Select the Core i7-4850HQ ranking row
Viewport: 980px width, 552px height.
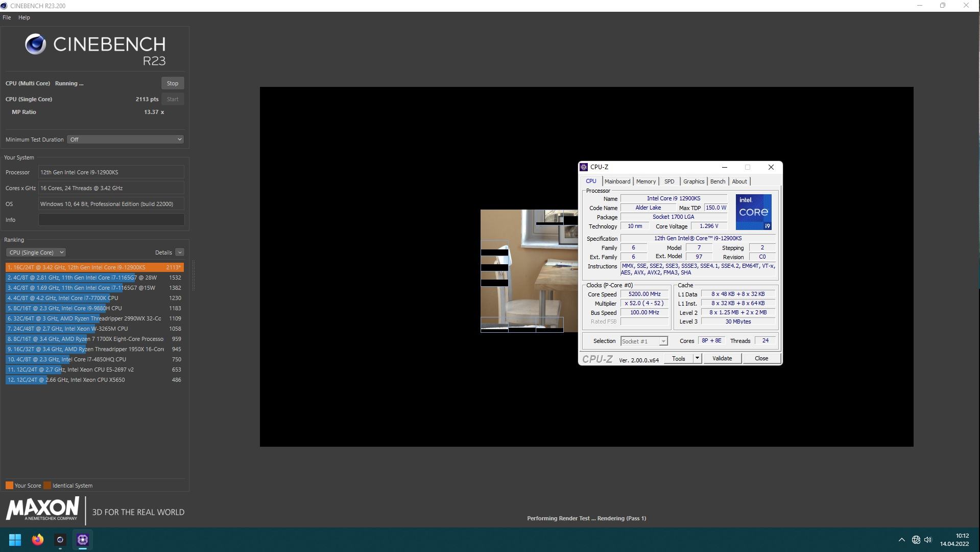click(x=94, y=359)
